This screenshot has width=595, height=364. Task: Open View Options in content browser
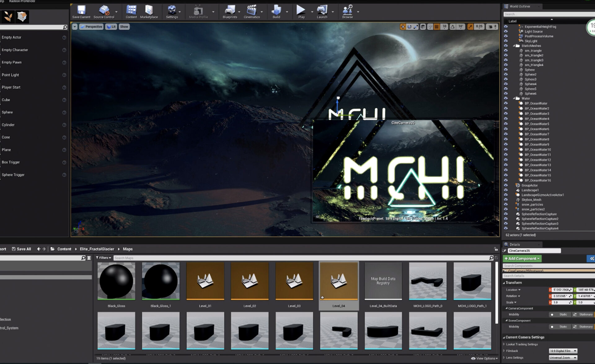click(x=484, y=358)
